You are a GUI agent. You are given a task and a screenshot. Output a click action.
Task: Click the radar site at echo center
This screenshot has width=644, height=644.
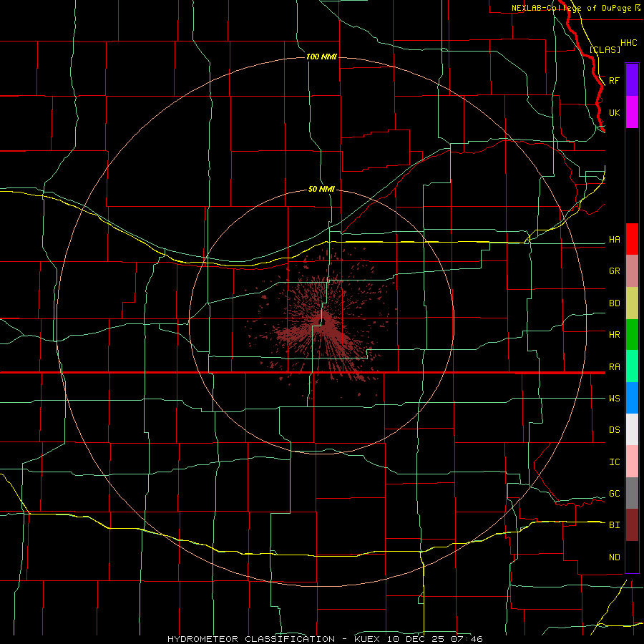pyautogui.click(x=323, y=321)
